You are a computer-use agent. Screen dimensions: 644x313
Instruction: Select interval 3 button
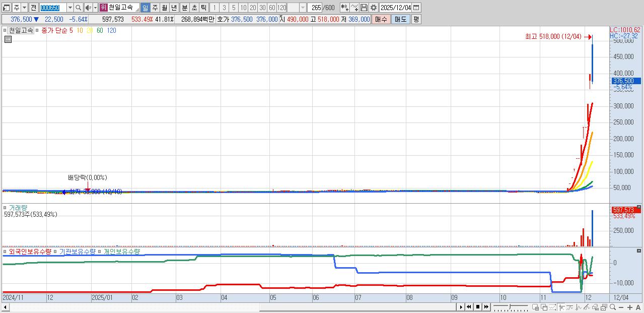[224, 8]
